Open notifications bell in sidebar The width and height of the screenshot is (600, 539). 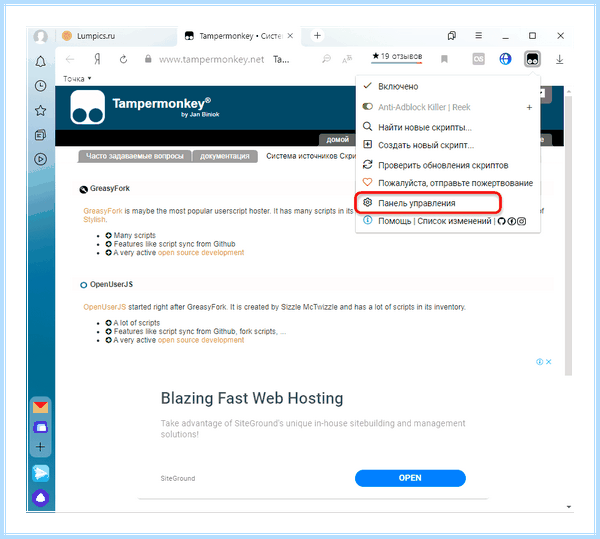[41, 62]
